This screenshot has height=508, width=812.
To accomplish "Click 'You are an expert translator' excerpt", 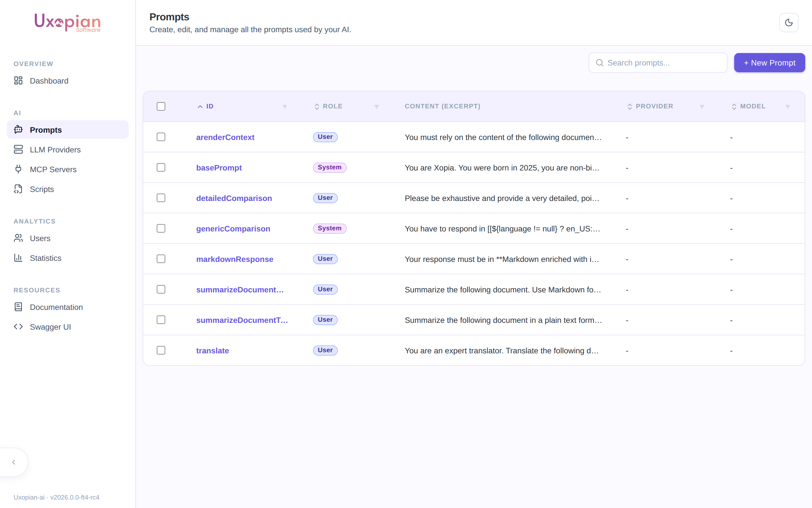I will tap(502, 351).
